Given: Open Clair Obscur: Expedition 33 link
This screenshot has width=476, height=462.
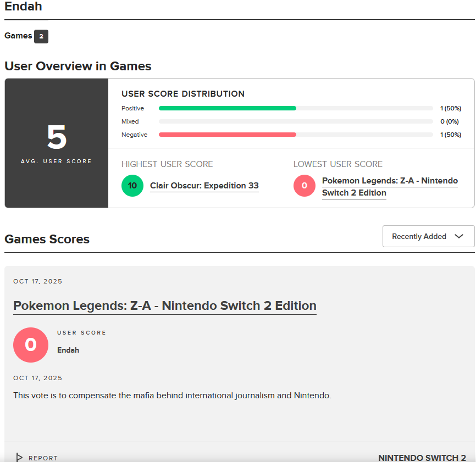Looking at the screenshot, I should coord(204,186).
